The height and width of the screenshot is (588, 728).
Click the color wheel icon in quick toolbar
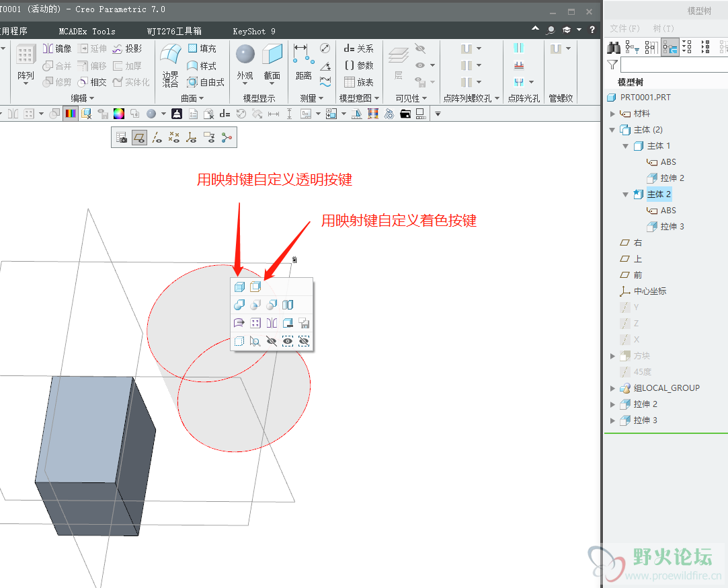pos(119,114)
